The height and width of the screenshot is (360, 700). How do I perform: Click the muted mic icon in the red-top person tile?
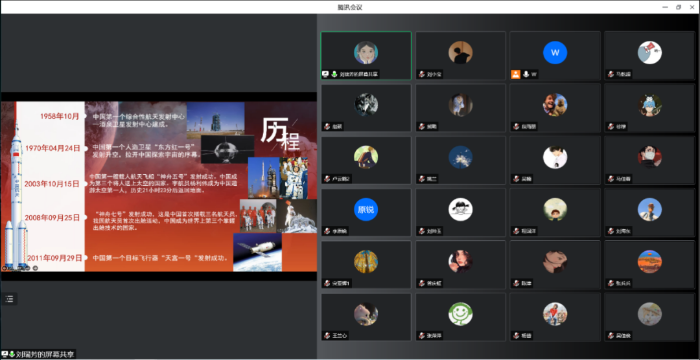point(516,335)
